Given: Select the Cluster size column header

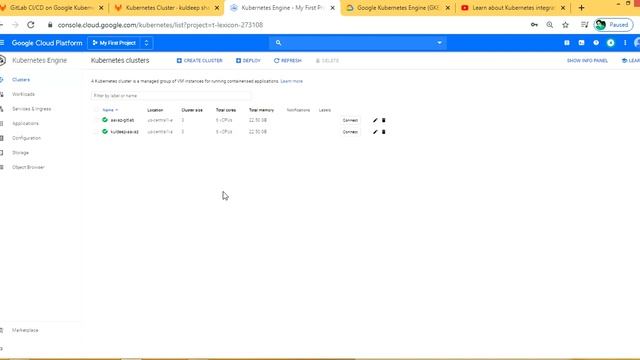Looking at the screenshot, I should [x=192, y=110].
